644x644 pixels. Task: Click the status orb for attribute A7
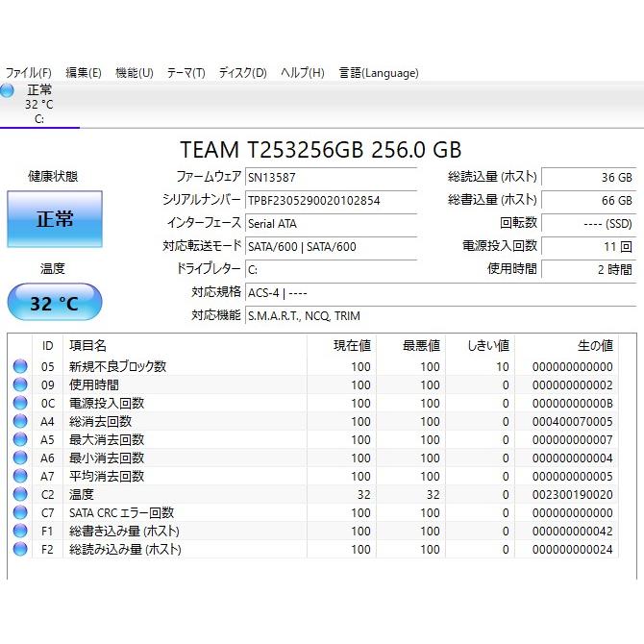click(20, 476)
